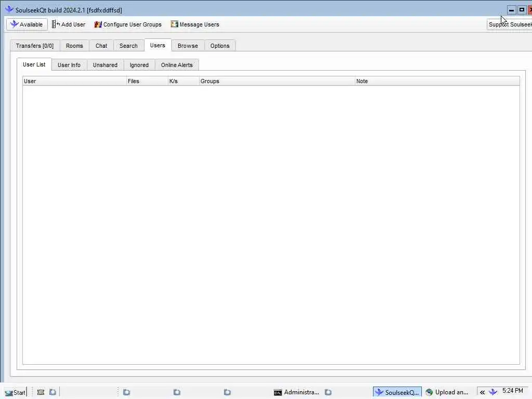Open the User Info sub-tab
Image resolution: width=532 pixels, height=399 pixels.
pos(69,65)
